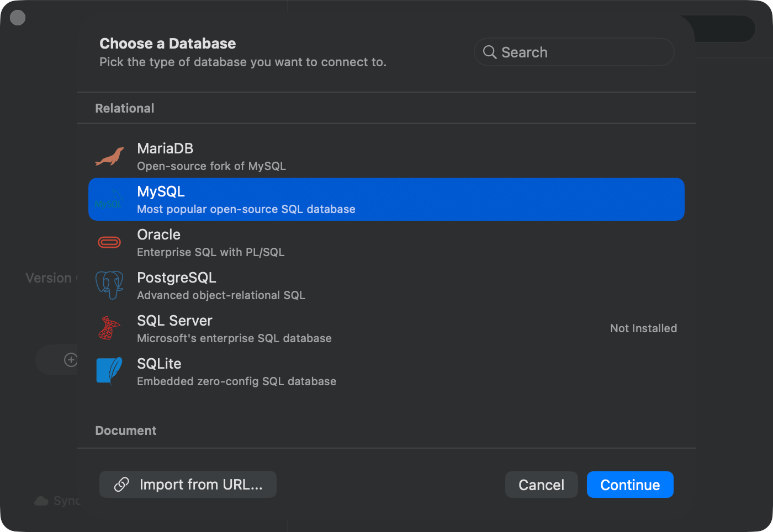Click the SQLite blue feather icon
773x532 pixels.
pyautogui.click(x=109, y=370)
